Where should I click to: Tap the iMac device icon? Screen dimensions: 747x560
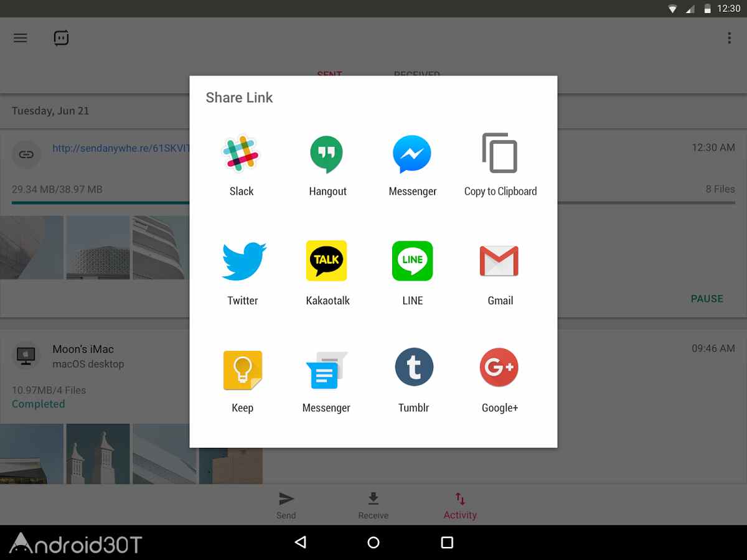[26, 356]
